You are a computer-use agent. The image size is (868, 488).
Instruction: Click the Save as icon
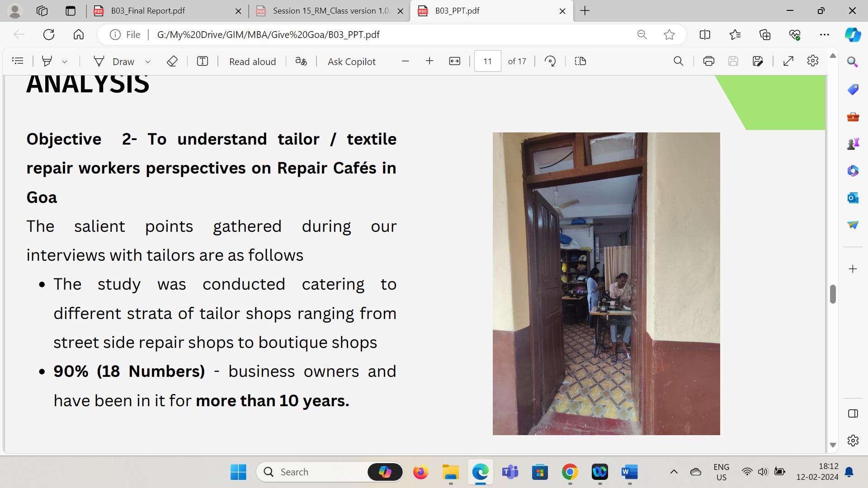point(758,61)
